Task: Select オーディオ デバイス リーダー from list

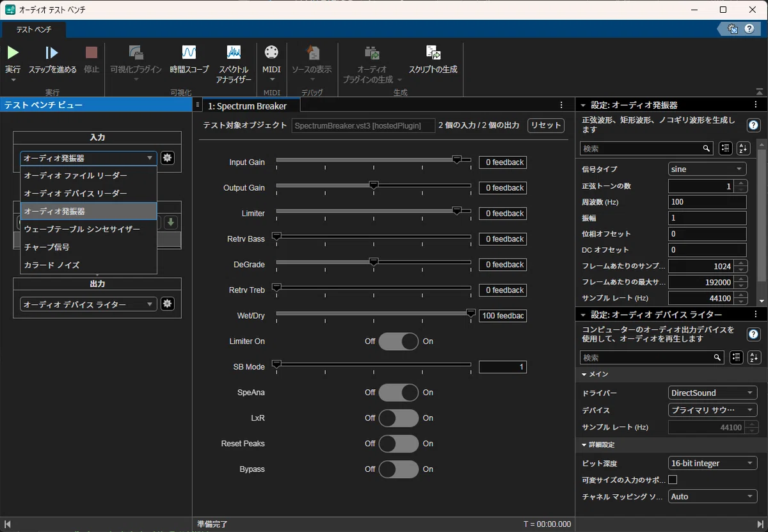Action: point(88,193)
